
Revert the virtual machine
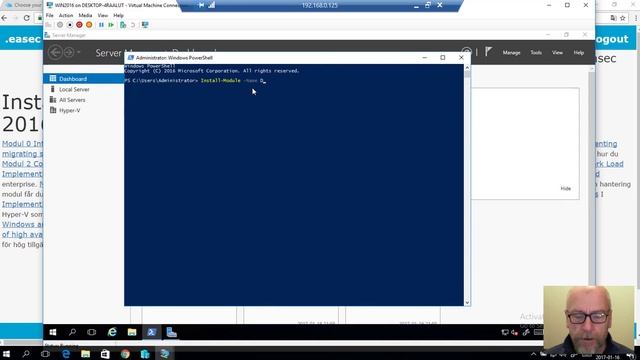[x=133, y=25]
